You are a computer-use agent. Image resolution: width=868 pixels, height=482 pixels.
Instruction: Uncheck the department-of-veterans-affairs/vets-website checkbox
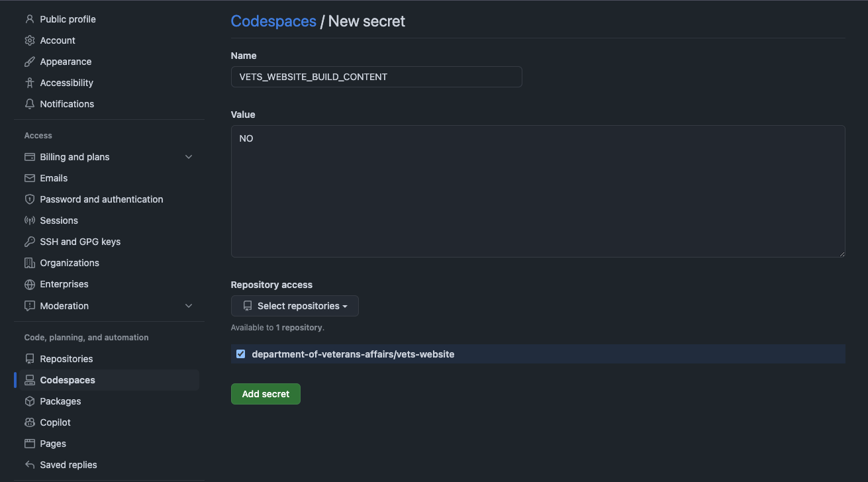240,354
